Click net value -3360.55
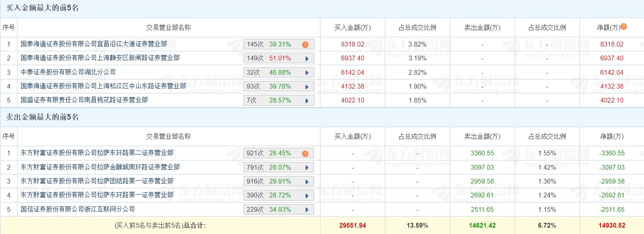The height and width of the screenshot is (234, 644). tap(612, 153)
